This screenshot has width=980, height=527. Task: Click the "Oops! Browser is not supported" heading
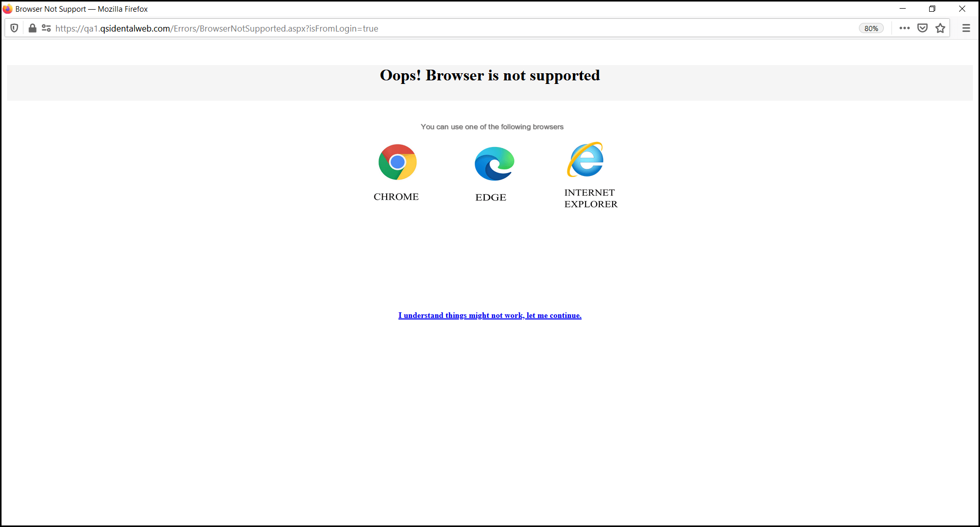(490, 75)
